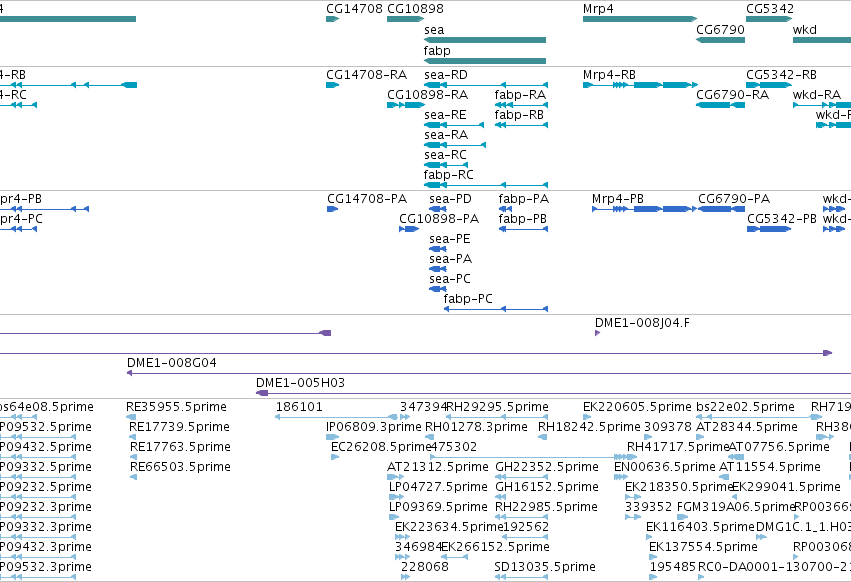
Task: Select the sea-PD protein label
Action: [x=450, y=199]
